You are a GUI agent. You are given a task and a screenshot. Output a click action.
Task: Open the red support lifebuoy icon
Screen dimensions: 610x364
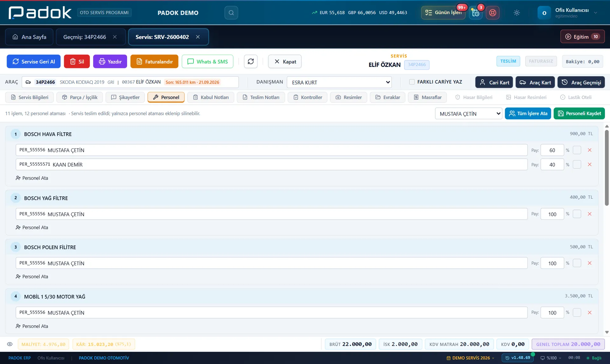point(492,13)
